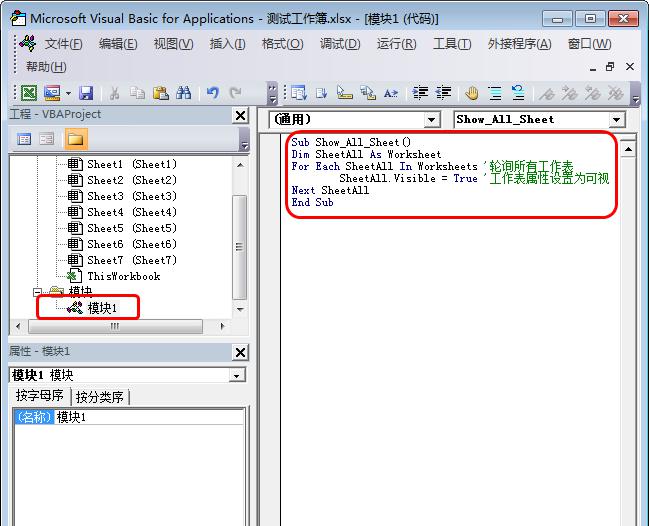Click the Toggle Bookmark flag icon

[x=547, y=93]
